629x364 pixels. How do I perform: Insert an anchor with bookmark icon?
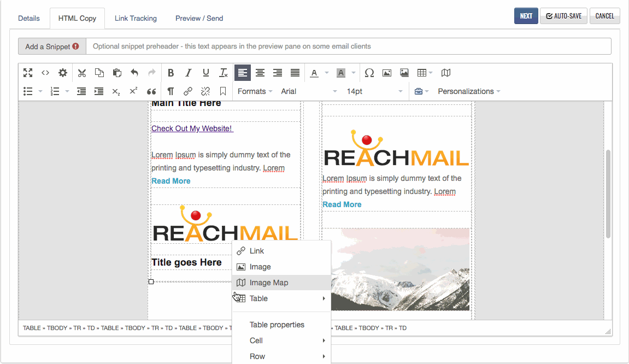tap(223, 91)
